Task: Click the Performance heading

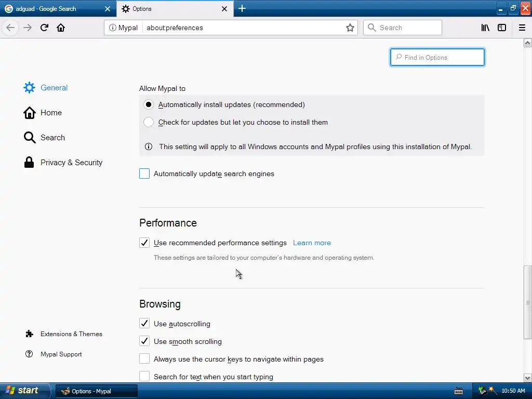Action: coord(168,223)
